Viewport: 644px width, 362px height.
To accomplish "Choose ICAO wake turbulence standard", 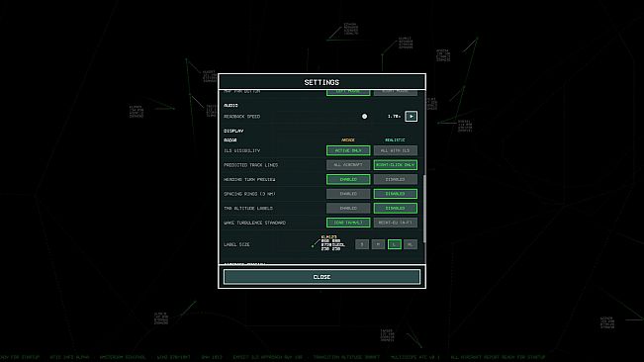I will pyautogui.click(x=348, y=223).
